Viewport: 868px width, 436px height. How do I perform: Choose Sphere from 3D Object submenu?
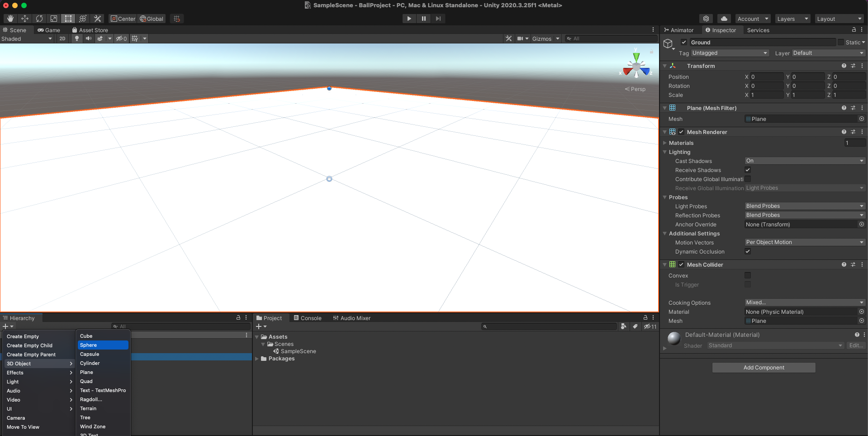pos(103,345)
